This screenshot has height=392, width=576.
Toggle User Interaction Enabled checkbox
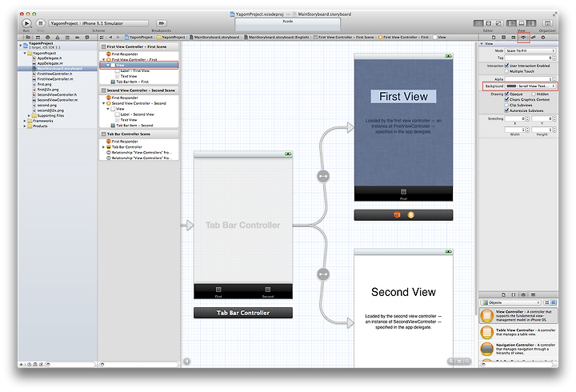(507, 66)
